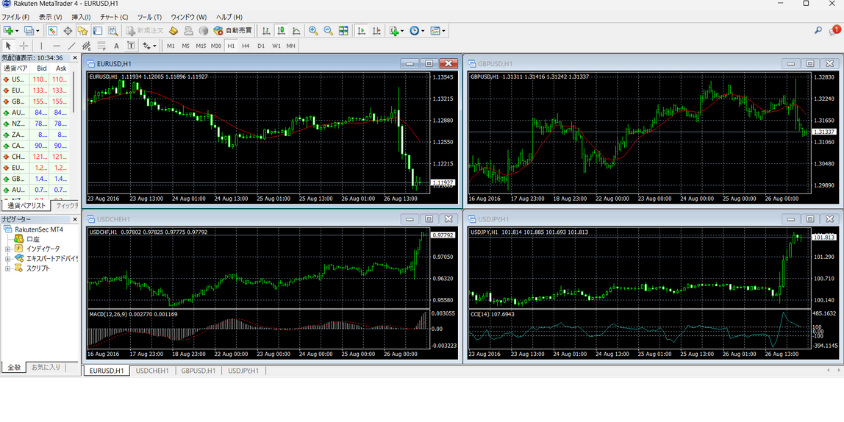Open the チャート menu
Screen dimensions: 844x422
tap(114, 17)
